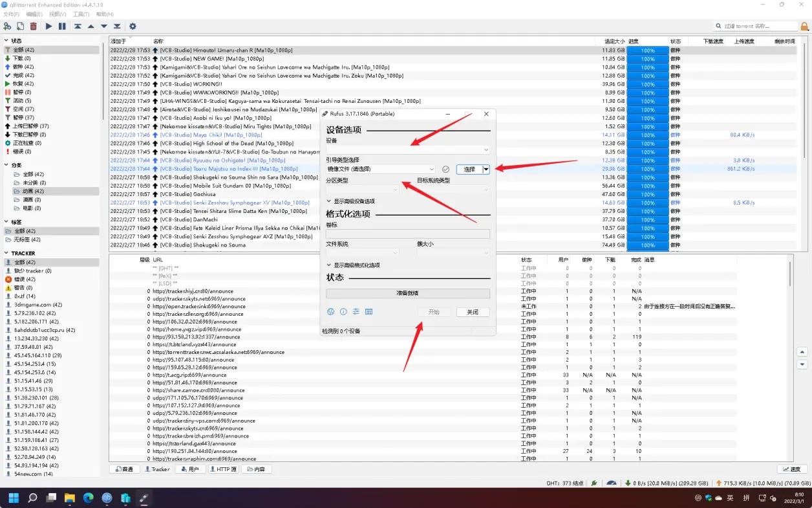This screenshot has height=508, width=812.
Task: Click Rufus taskbar icon
Action: [145, 498]
